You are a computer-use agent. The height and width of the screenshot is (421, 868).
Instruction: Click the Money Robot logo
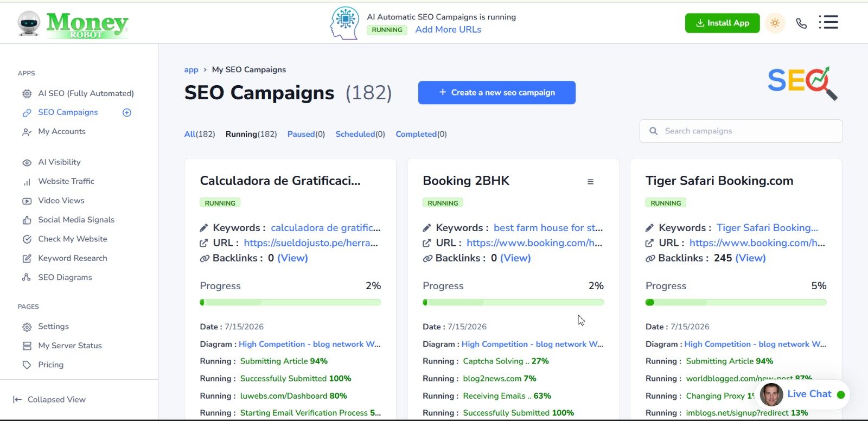click(x=73, y=24)
